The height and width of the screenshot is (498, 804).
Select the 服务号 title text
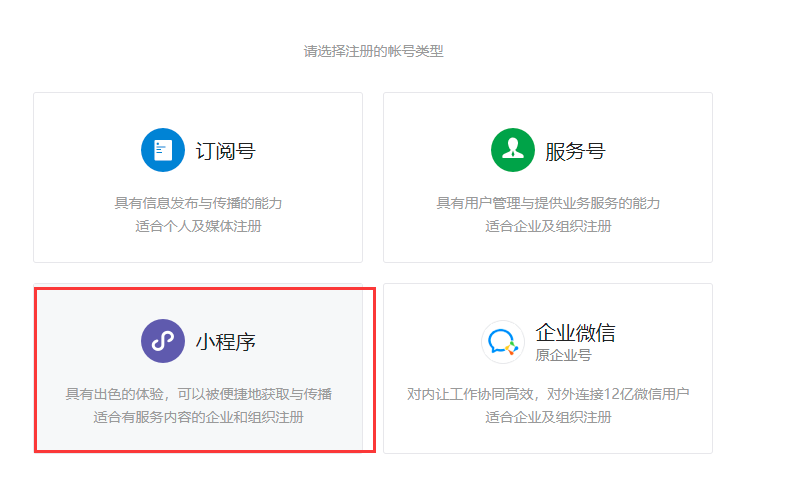[575, 151]
